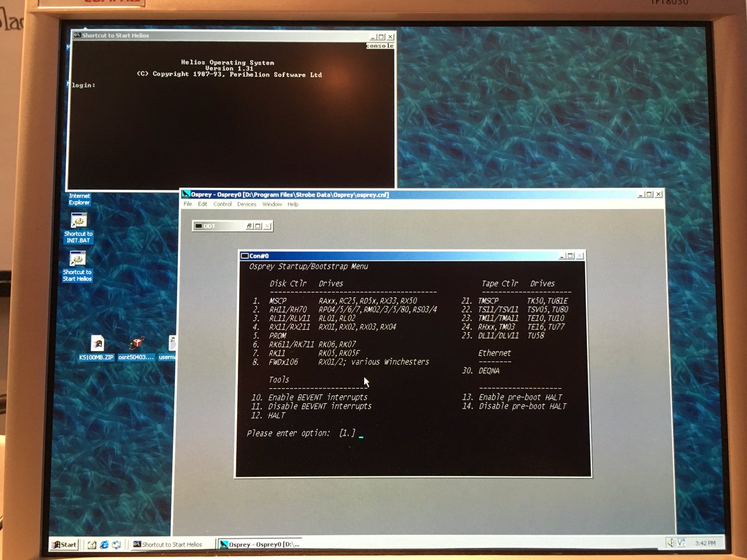Click the Internet Explorer desktop label
The image size is (747, 560).
point(80,199)
